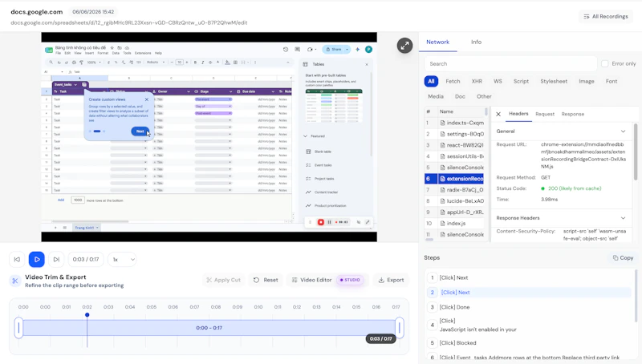This screenshot has width=642, height=364.
Task: Select the settings-B0q0 request row
Action: tap(454, 134)
